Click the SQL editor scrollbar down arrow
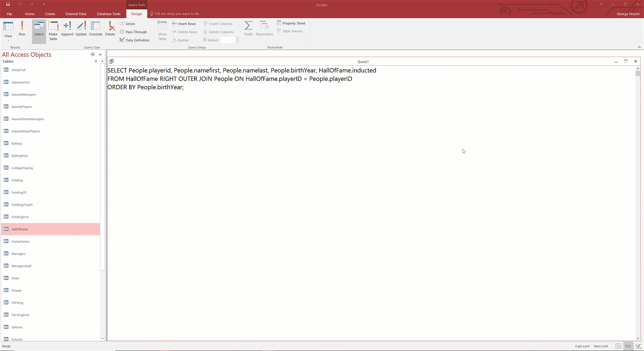This screenshot has width=644, height=351. point(638,339)
